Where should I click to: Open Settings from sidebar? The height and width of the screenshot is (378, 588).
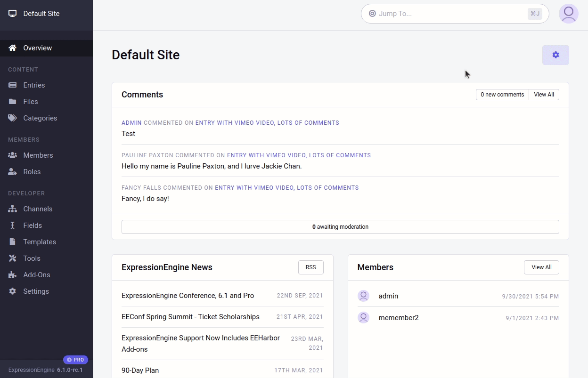pos(46,291)
